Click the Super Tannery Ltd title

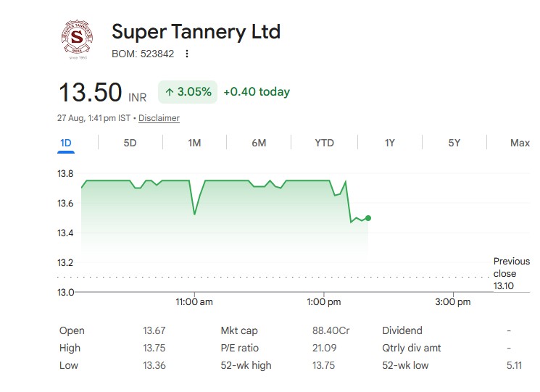(x=196, y=32)
